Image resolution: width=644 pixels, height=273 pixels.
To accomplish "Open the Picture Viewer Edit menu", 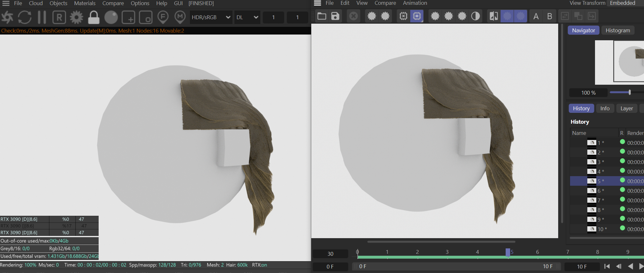I will tap(345, 3).
